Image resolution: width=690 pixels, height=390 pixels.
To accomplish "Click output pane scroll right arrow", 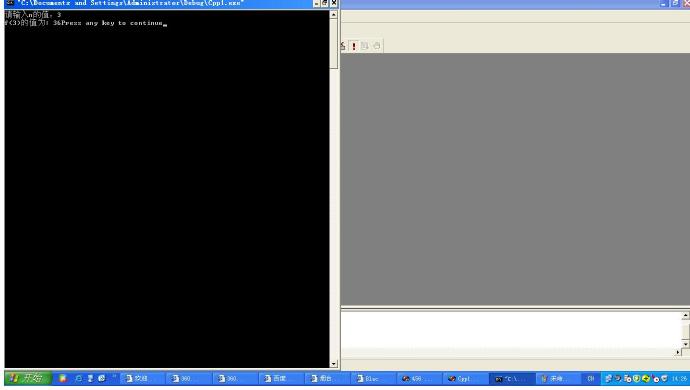I will click(678, 352).
